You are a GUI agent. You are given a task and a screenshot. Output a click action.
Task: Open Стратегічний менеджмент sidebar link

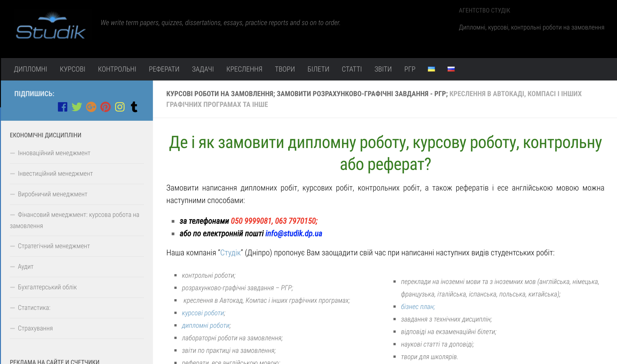pos(54,246)
